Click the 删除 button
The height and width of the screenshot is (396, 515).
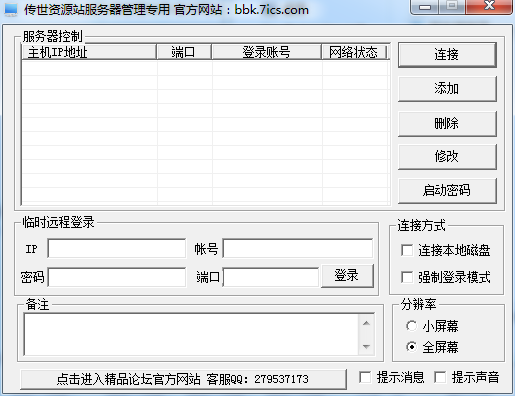pyautogui.click(x=447, y=124)
